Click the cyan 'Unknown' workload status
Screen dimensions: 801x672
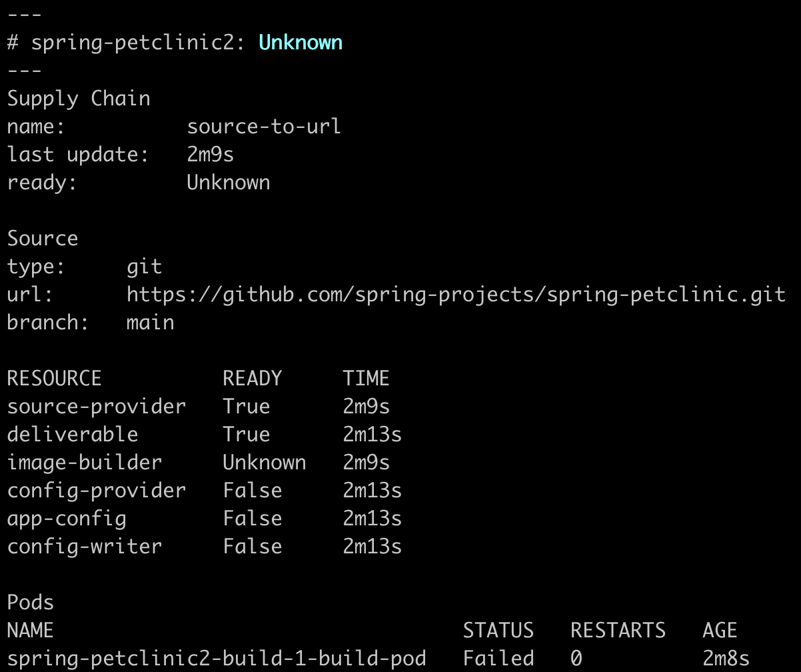[x=301, y=42]
